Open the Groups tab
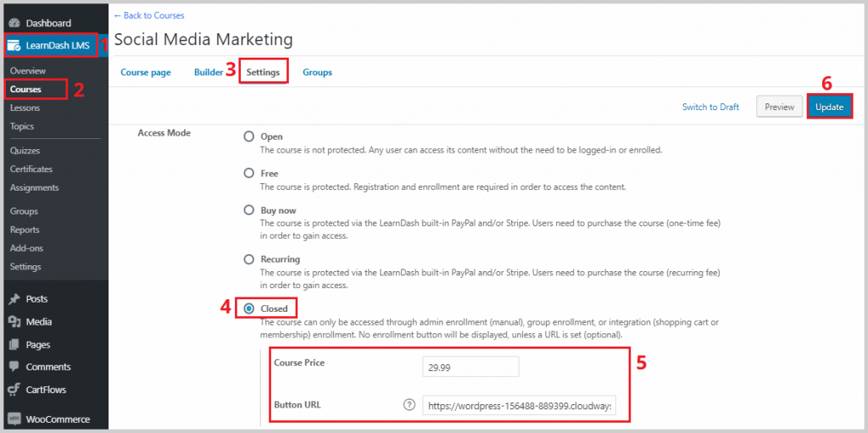The width and height of the screenshot is (868, 433). click(x=317, y=73)
